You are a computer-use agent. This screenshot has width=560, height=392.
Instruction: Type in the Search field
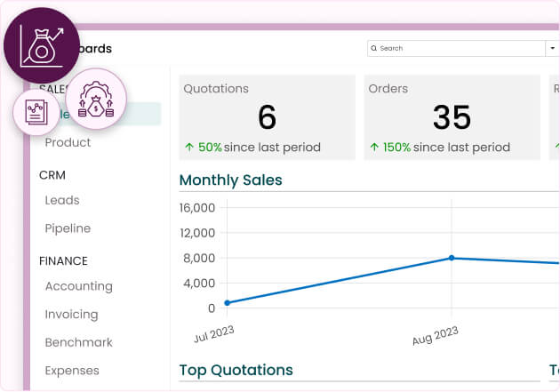point(458,48)
